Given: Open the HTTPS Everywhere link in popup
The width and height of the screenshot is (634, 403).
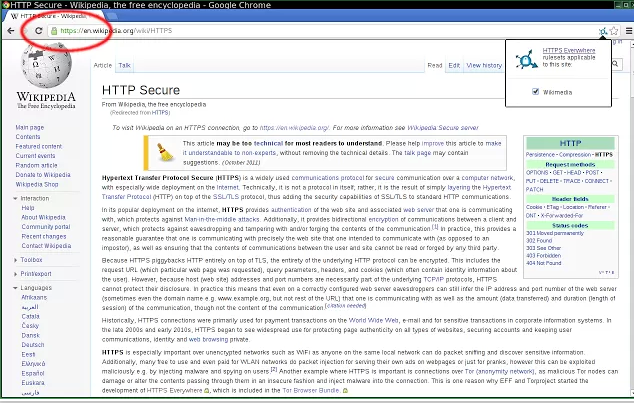Looking at the screenshot, I should [568, 50].
